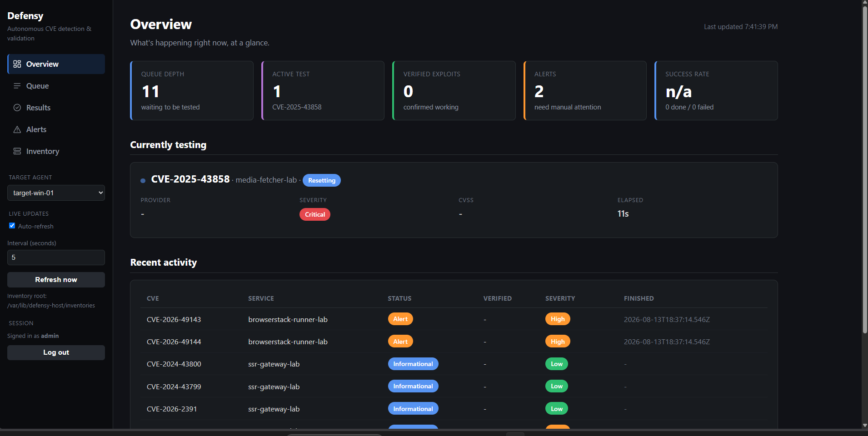The image size is (868, 436).
Task: Click the /var/lib/defensy-host/inventories path
Action: (x=51, y=306)
